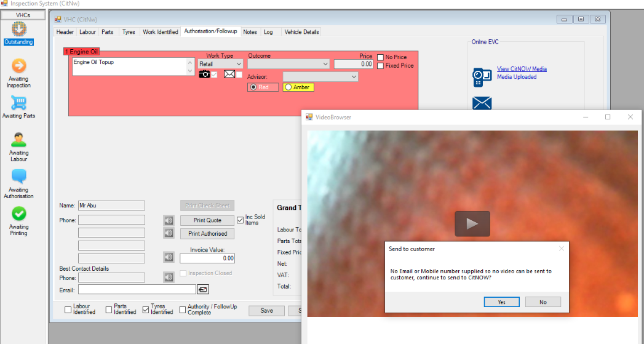Click the Invoice Value field
Screen dimensions: 644x344
pos(207,258)
